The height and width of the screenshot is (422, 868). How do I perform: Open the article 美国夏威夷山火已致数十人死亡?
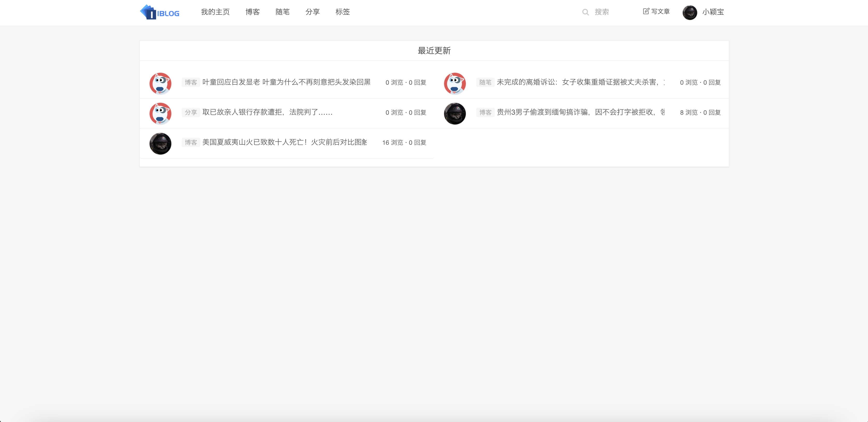tap(285, 142)
